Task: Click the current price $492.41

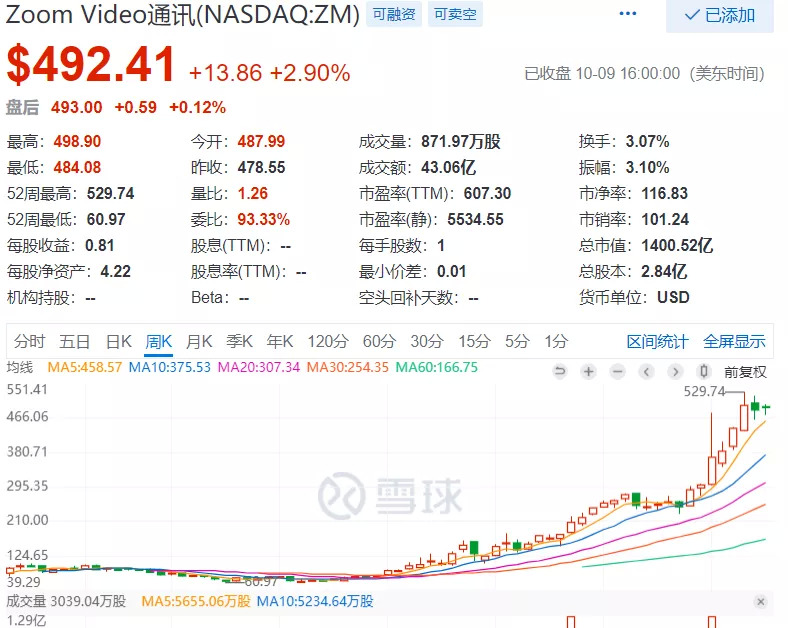Action: click(91, 65)
